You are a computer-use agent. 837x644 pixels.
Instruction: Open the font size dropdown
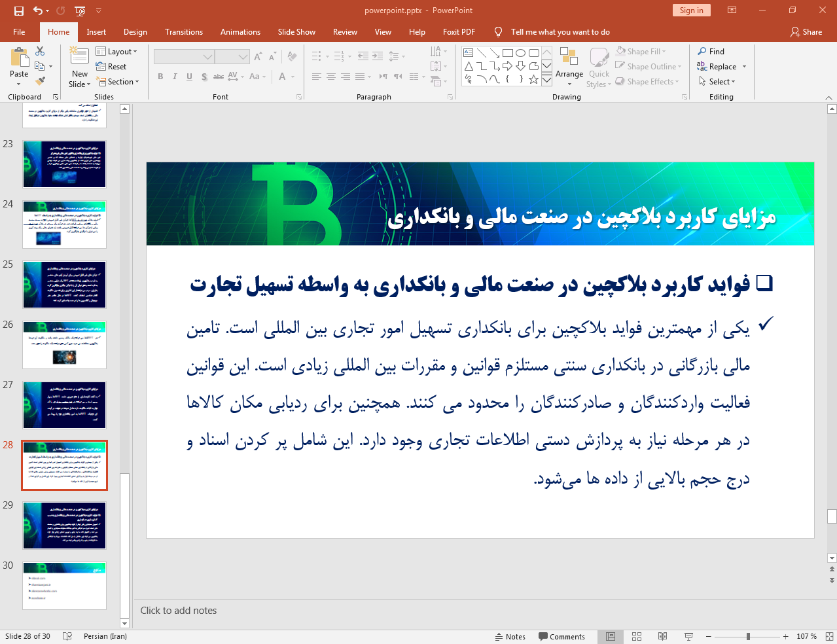243,57
